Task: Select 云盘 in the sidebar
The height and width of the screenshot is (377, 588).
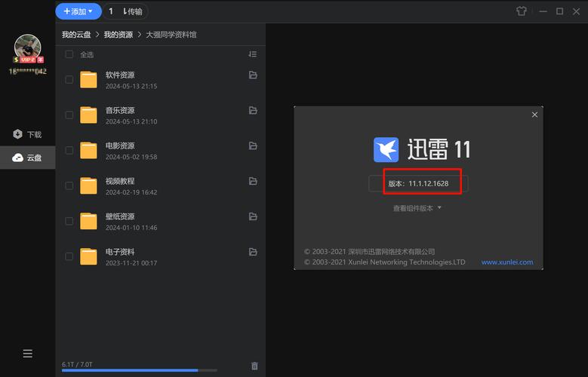Action: (28, 158)
